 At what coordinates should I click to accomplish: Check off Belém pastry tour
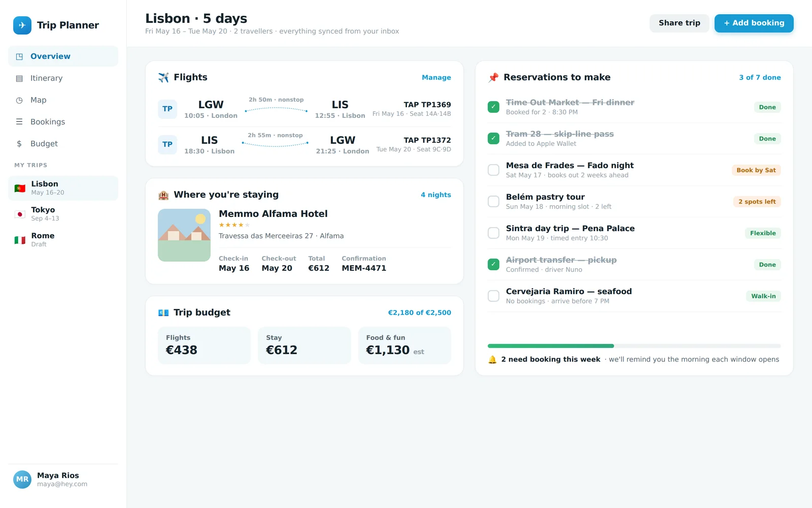point(493,201)
